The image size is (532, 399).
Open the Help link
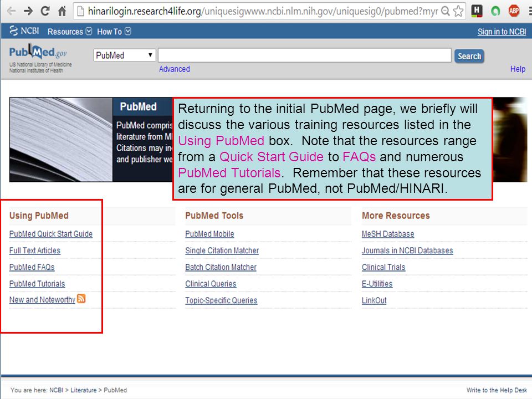point(518,69)
